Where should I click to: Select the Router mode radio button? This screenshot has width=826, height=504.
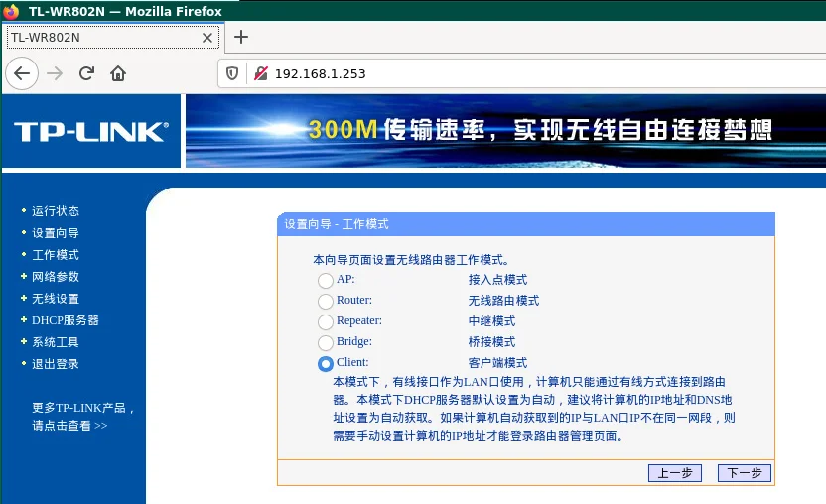[x=326, y=301]
